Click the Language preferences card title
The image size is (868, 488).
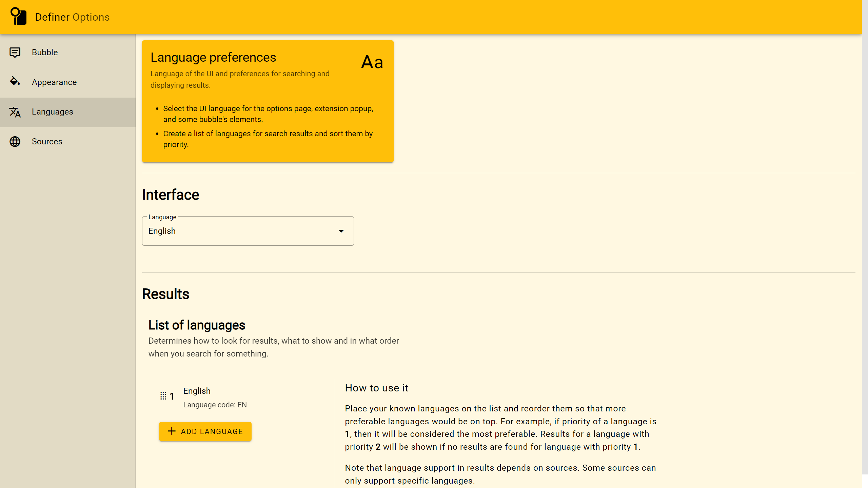[213, 57]
